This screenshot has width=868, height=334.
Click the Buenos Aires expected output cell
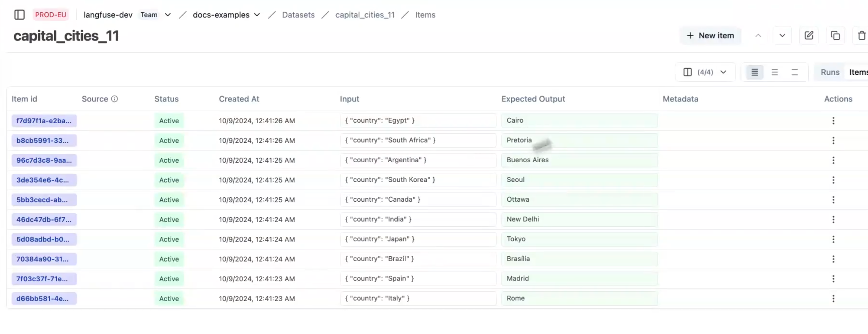pos(580,160)
